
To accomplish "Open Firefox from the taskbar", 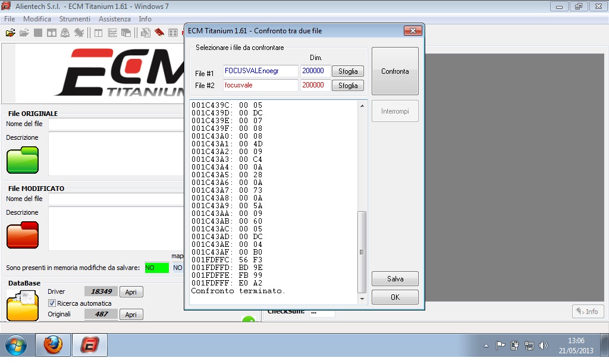I will point(53,345).
